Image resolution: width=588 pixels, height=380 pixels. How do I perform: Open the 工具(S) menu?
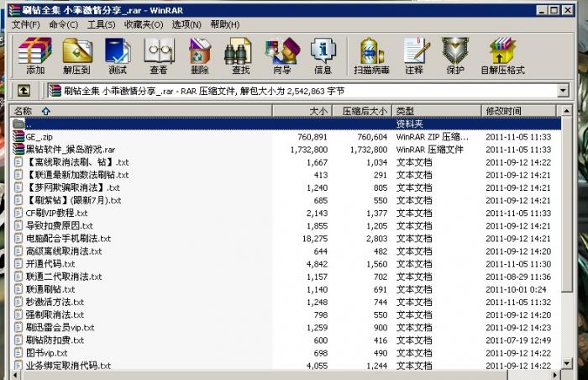102,24
